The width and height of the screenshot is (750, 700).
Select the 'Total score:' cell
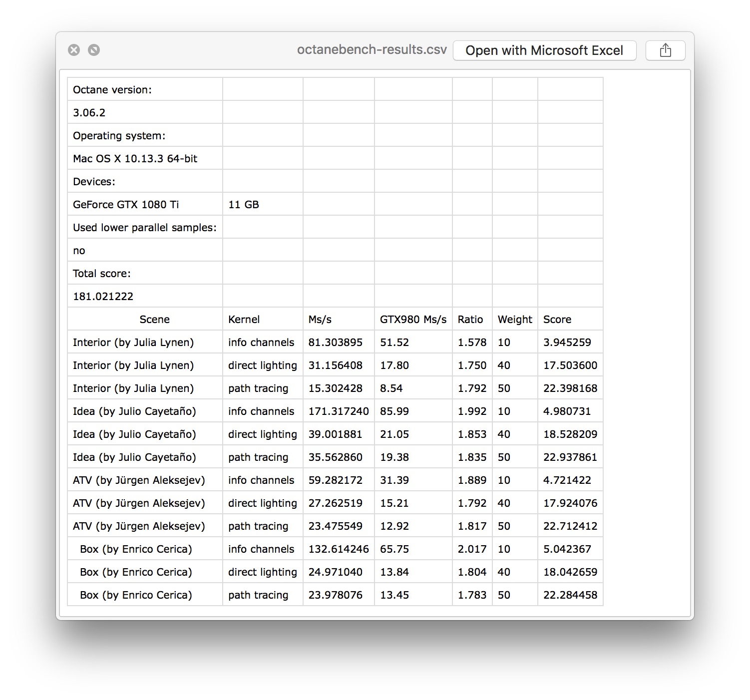[145, 273]
